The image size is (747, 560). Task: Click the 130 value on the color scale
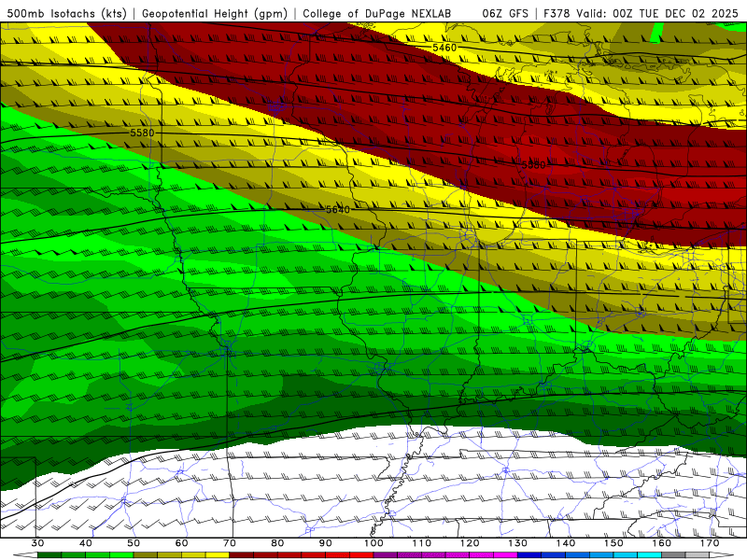(x=517, y=543)
